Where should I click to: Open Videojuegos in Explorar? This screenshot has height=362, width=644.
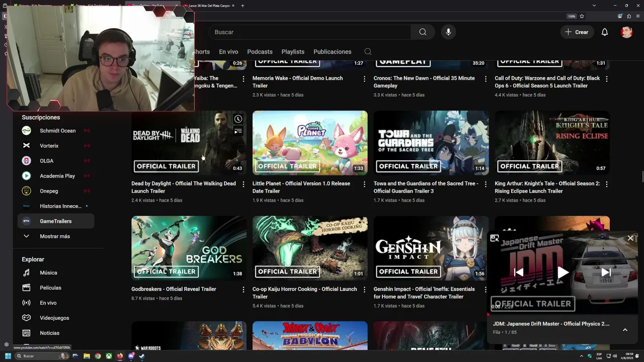click(x=56, y=318)
